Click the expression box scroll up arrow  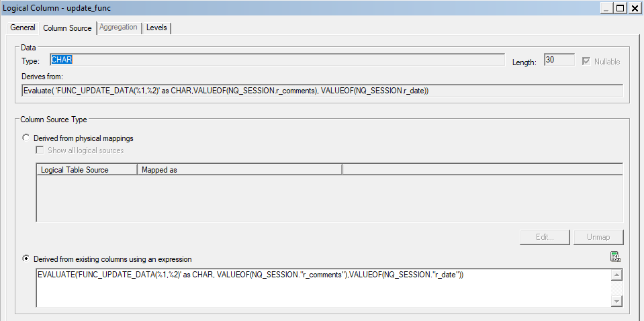point(617,275)
